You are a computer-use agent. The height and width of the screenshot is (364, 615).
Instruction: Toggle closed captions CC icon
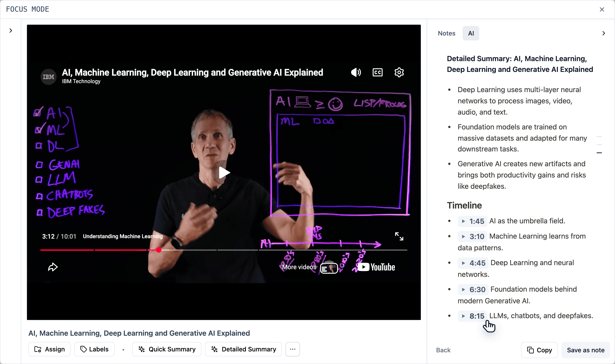tap(378, 72)
